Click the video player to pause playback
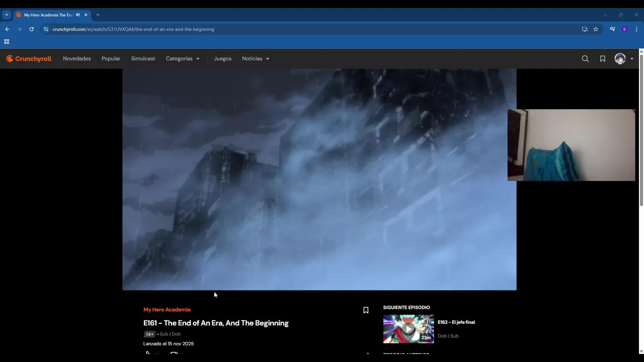Screen dimensions: 644x362 click(319, 179)
